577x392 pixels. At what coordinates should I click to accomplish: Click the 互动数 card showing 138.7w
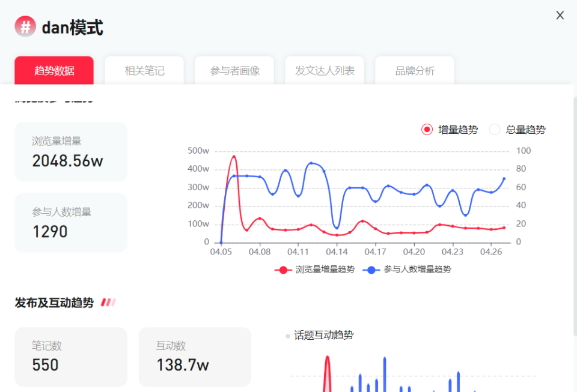click(195, 357)
